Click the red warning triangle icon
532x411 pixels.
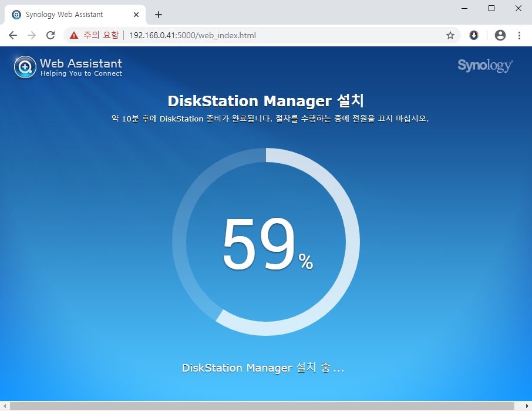(73, 35)
